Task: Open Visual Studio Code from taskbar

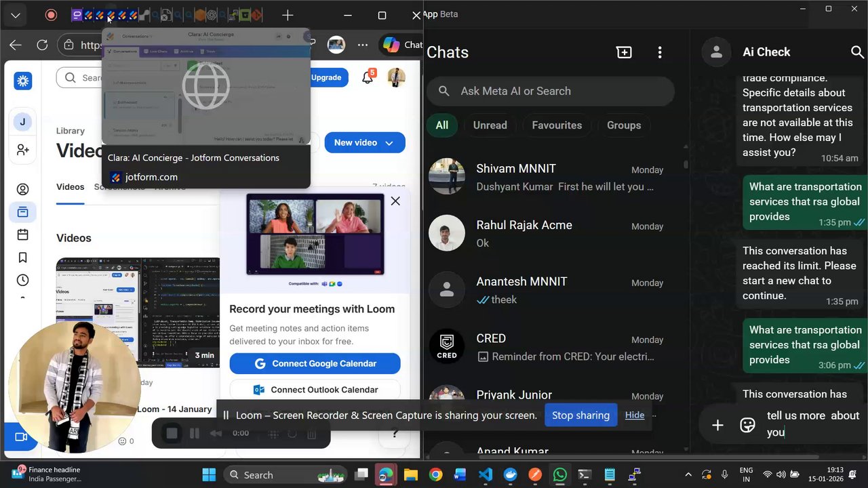Action: [486, 474]
